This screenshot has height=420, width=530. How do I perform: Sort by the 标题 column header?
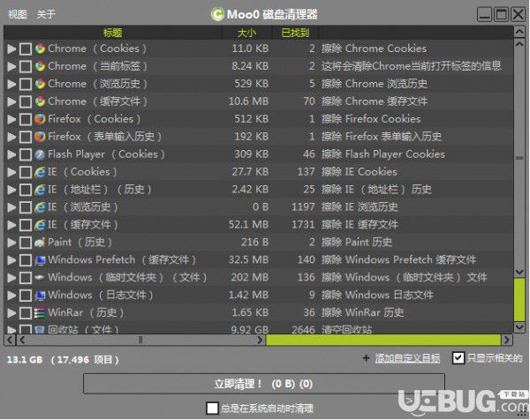112,33
